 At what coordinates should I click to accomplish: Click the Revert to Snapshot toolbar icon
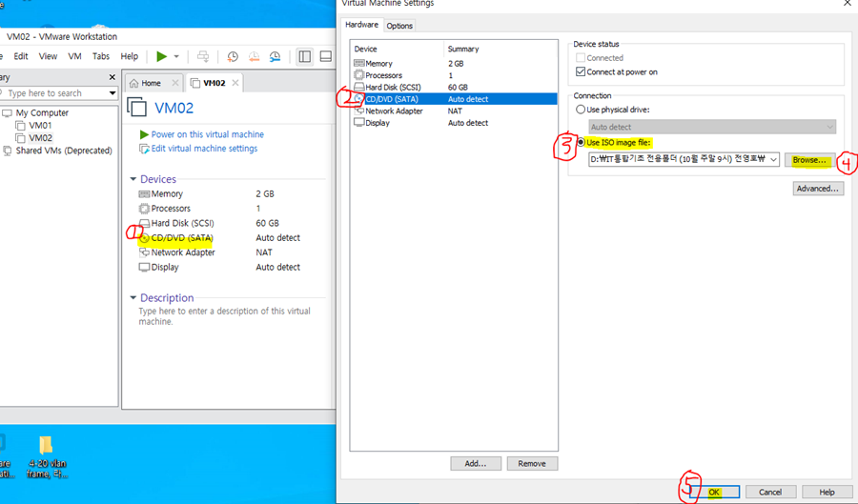(254, 56)
